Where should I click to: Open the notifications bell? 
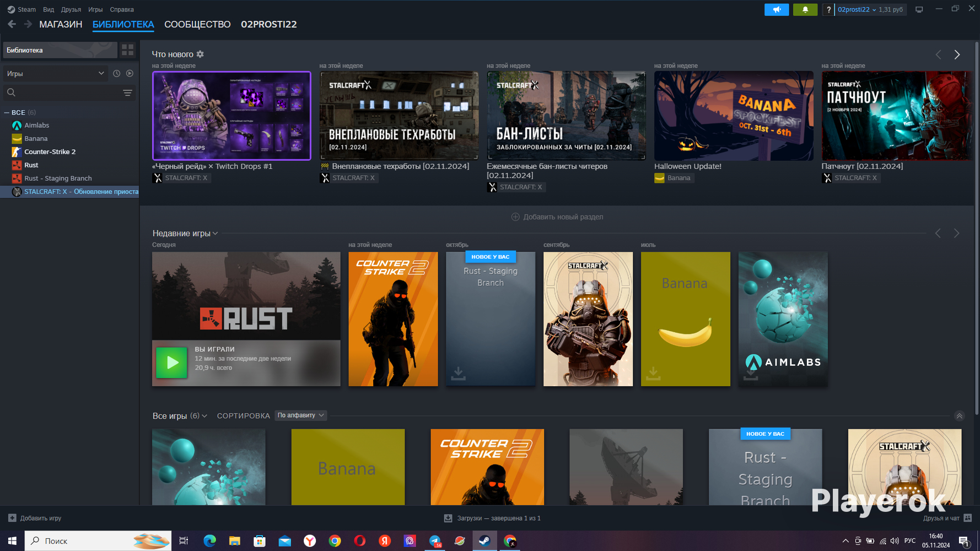tap(805, 9)
